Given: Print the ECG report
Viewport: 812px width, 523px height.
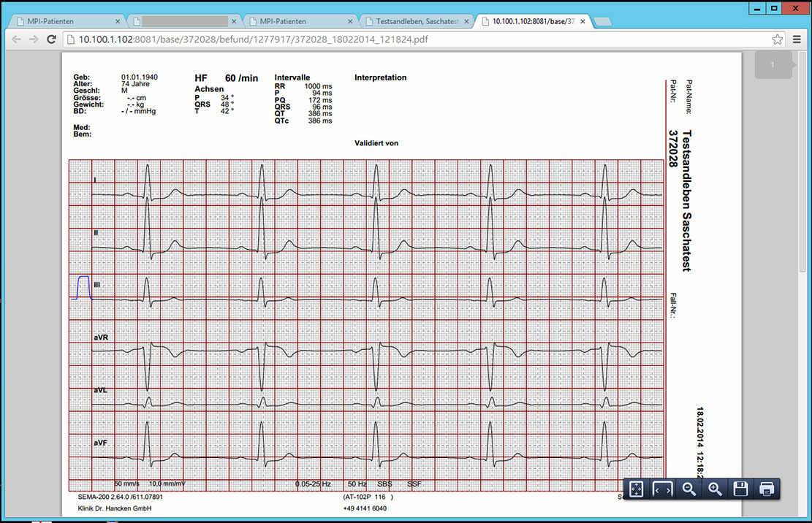Looking at the screenshot, I should [x=767, y=489].
